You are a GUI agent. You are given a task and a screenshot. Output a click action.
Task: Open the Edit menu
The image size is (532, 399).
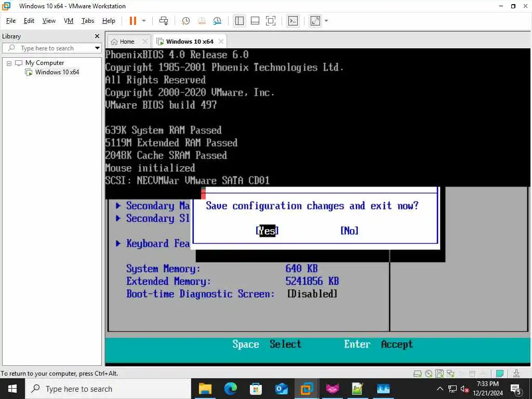pyautogui.click(x=29, y=21)
